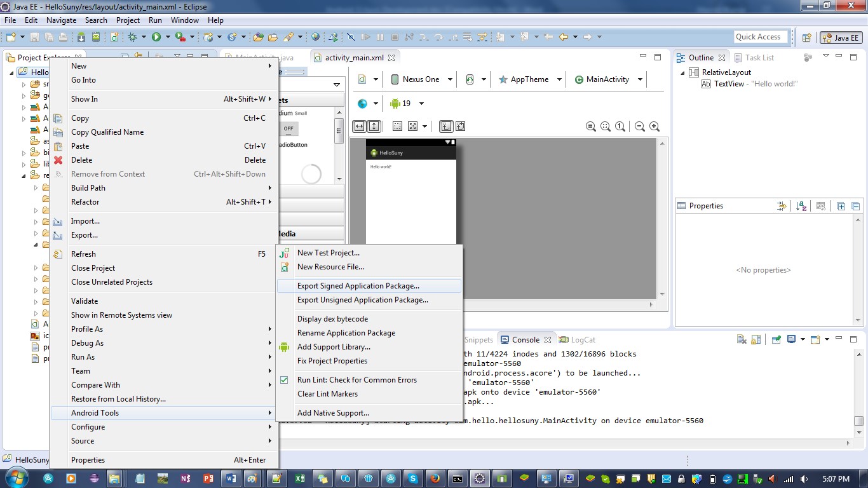Viewport: 868px width, 488px height.
Task: Open the Android Virtual Device Manager icon
Action: 95,37
